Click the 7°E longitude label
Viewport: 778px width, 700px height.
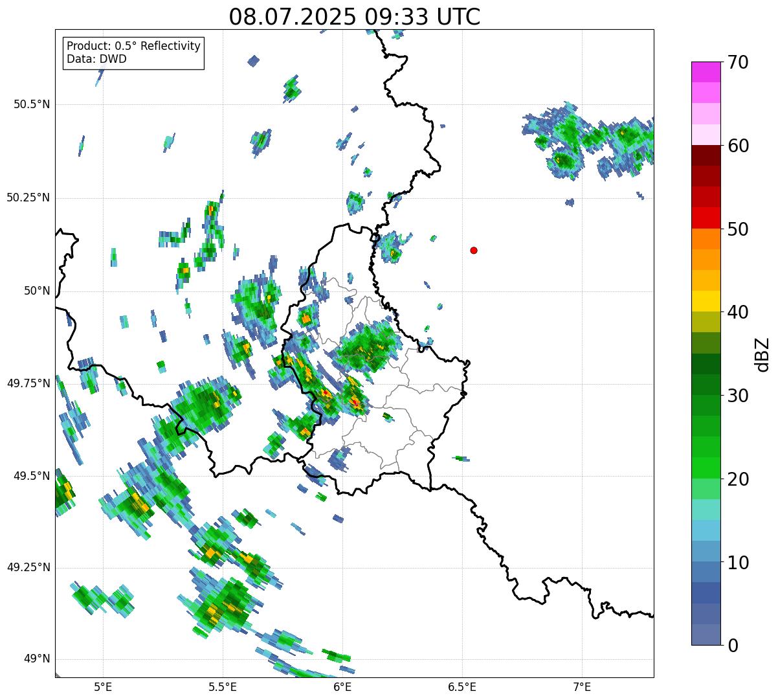[x=582, y=686]
